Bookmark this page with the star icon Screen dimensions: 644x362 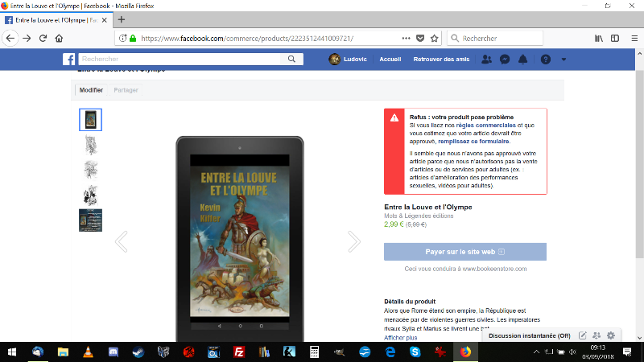434,38
